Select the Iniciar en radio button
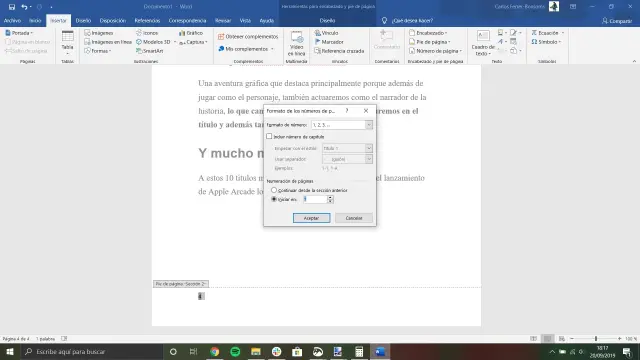640x360 pixels. (274, 199)
